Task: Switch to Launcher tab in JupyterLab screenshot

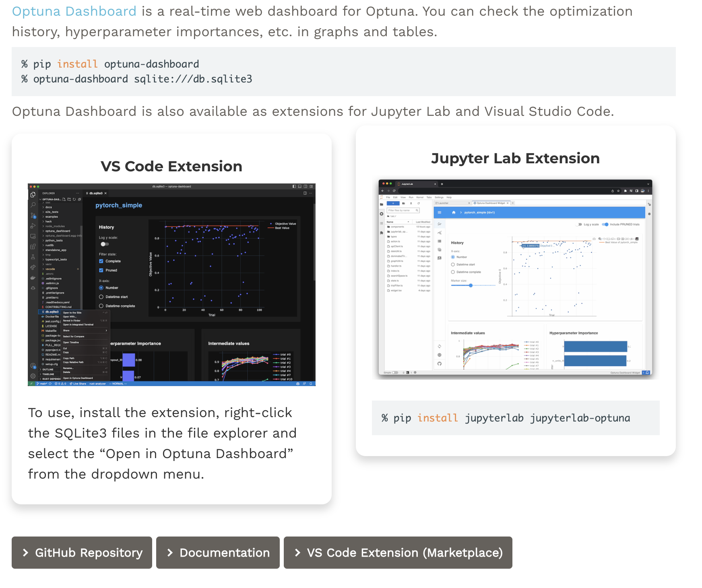Action: coord(453,203)
